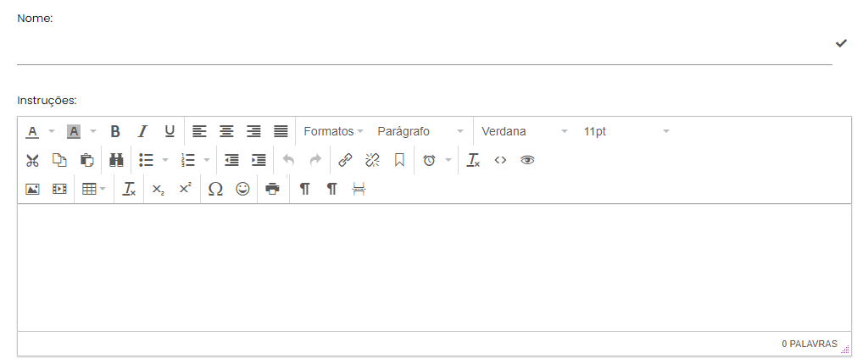Click the text color A icon
868x364 pixels.
pyautogui.click(x=33, y=132)
